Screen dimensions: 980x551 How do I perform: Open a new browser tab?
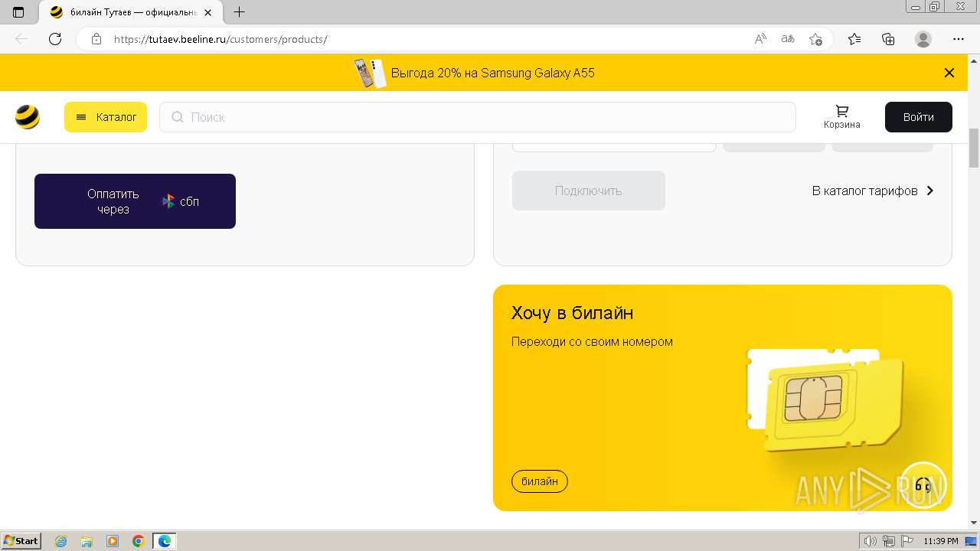pos(239,12)
